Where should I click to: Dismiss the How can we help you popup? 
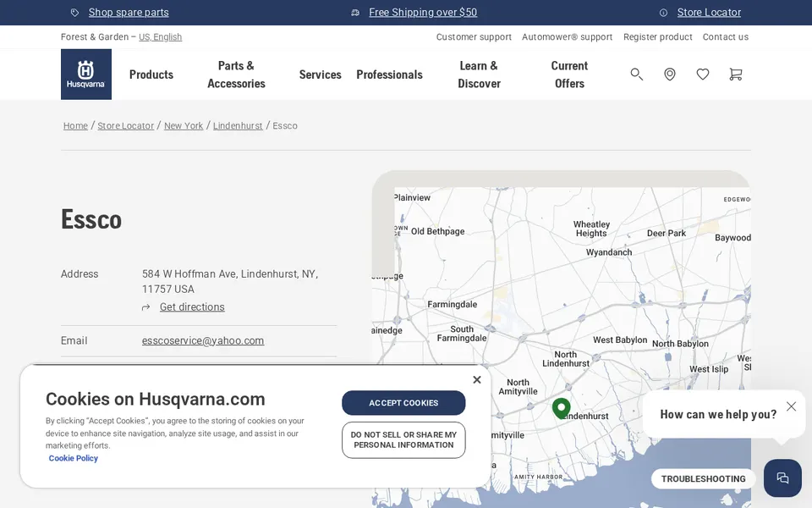click(791, 406)
